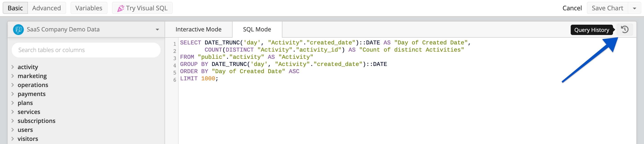Select the activity table name
Image resolution: width=644 pixels, height=144 pixels.
coord(28,67)
